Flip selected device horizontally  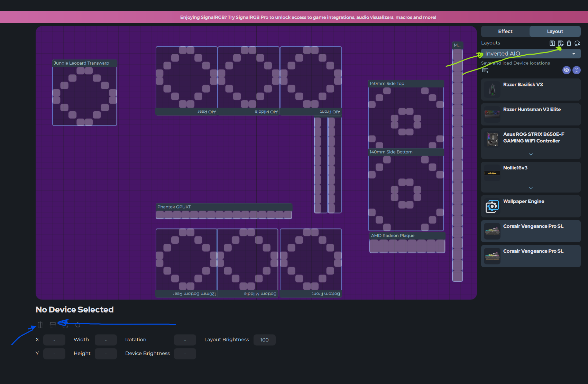[x=40, y=325]
